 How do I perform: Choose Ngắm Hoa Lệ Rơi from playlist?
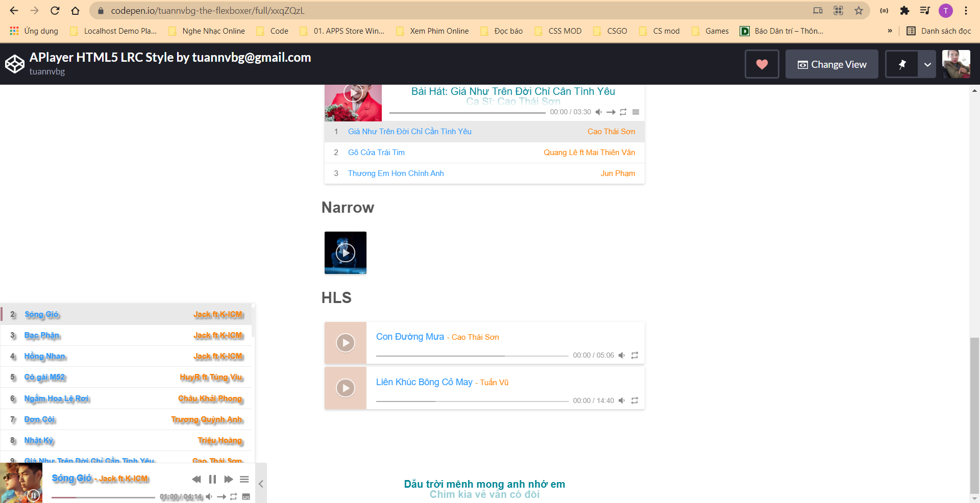point(127,398)
